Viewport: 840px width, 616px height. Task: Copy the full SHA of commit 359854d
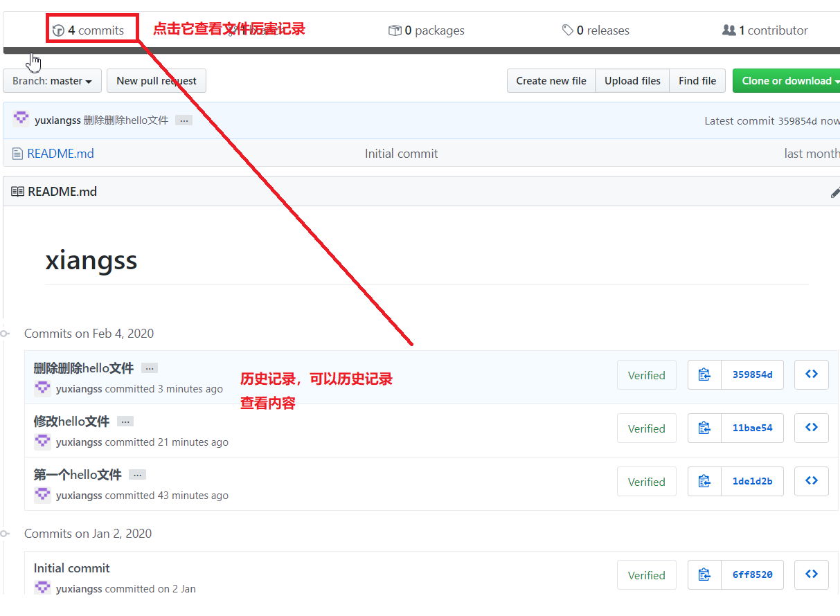click(x=704, y=374)
